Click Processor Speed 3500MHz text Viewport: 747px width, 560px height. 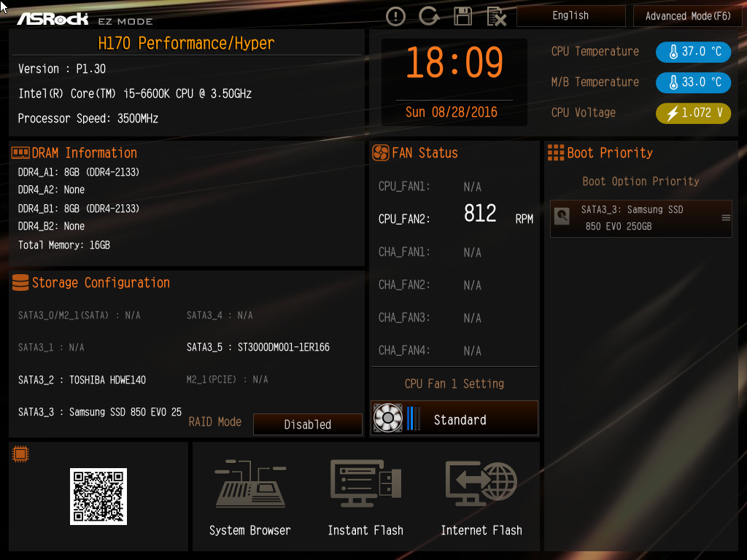(x=88, y=119)
